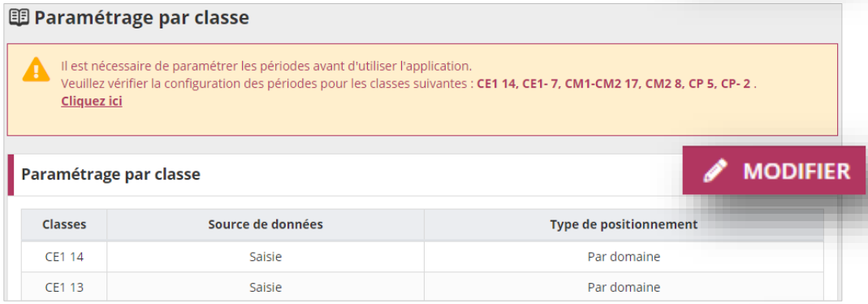Click 'Saisie' in the CE1 13 row
868x304 pixels.
pyautogui.click(x=266, y=288)
